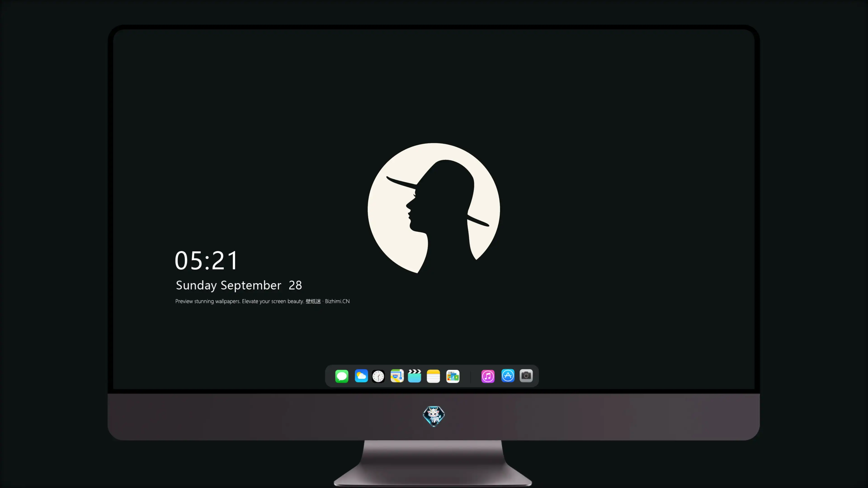The height and width of the screenshot is (488, 868).
Task: Open the Maps app in the dock
Action: tap(397, 376)
